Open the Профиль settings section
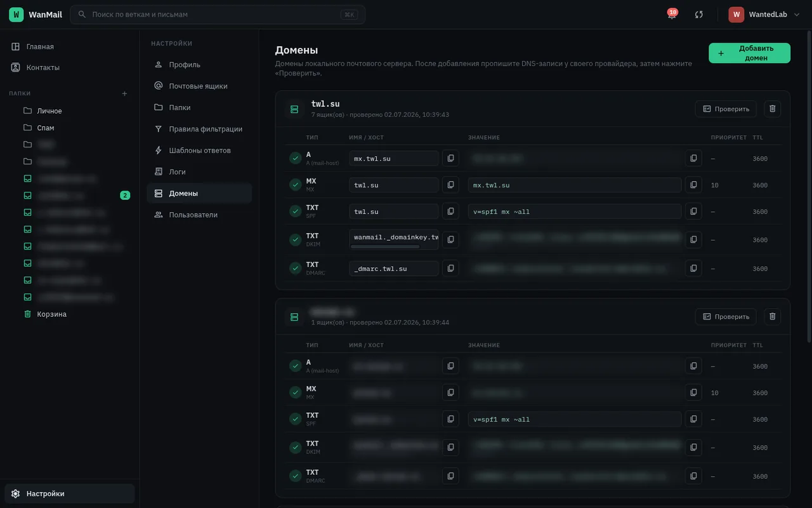Viewport: 812px width, 508px height. point(199,65)
